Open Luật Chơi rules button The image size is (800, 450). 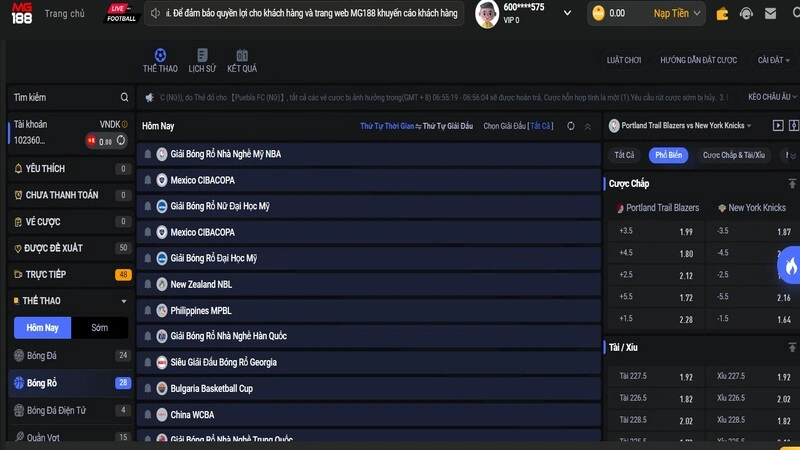(x=623, y=60)
